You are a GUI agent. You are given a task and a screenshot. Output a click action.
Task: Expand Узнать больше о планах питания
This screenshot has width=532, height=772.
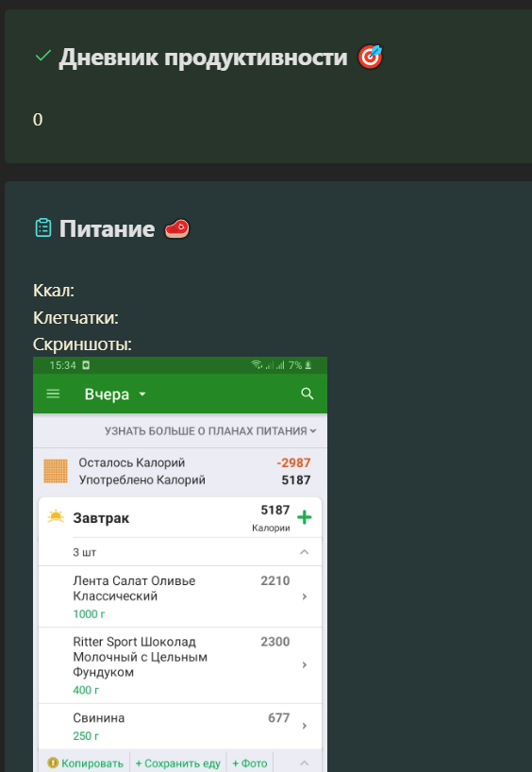click(210, 430)
